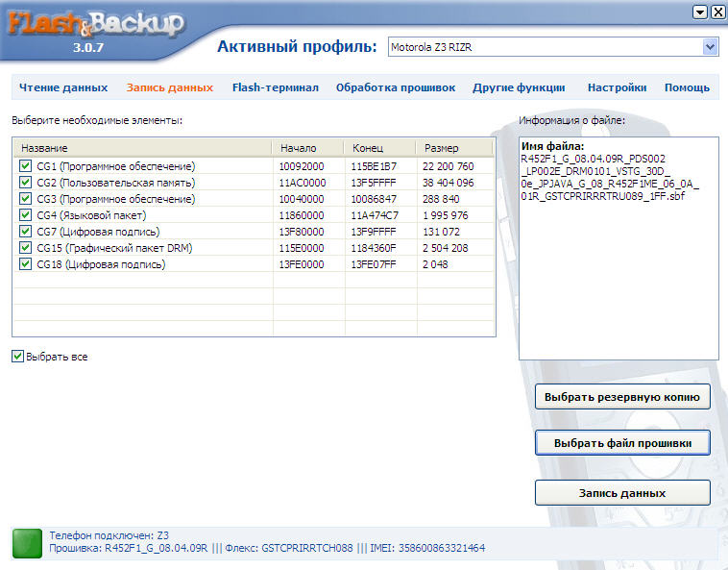
Task: Click end address 10086847
Action: [374, 199]
